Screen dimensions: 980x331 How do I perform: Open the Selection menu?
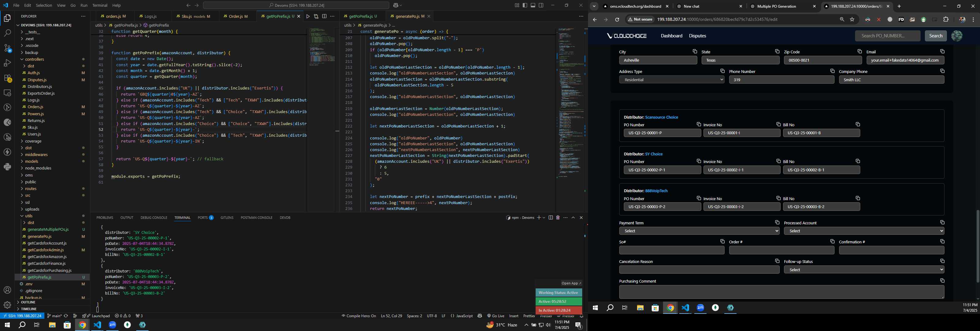click(x=44, y=5)
